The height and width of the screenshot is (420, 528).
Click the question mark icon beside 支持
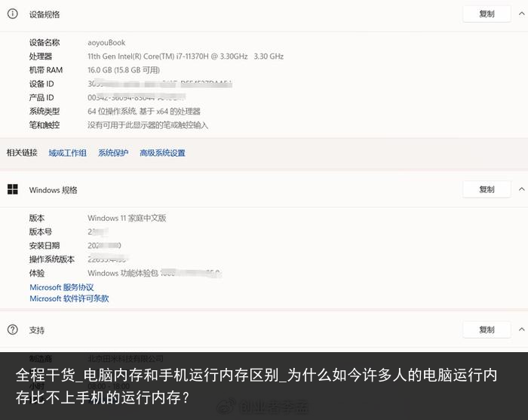click(13, 330)
